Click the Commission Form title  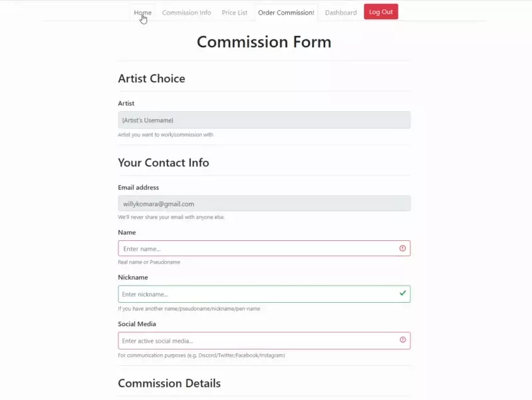pos(264,41)
